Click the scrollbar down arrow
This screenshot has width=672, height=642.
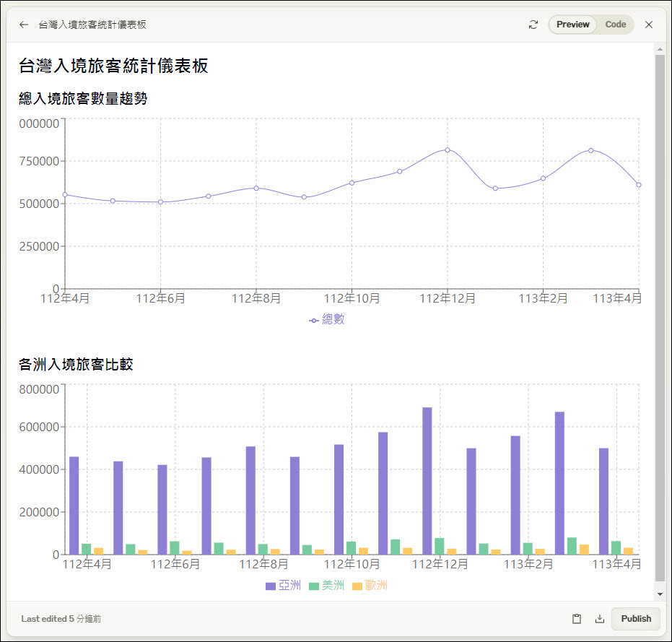pyautogui.click(x=660, y=594)
